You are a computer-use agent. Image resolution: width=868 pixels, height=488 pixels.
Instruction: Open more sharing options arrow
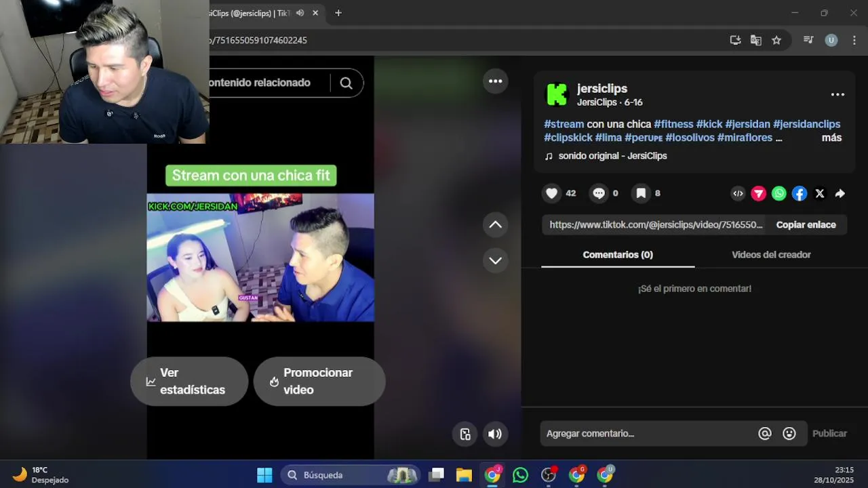pos(840,194)
